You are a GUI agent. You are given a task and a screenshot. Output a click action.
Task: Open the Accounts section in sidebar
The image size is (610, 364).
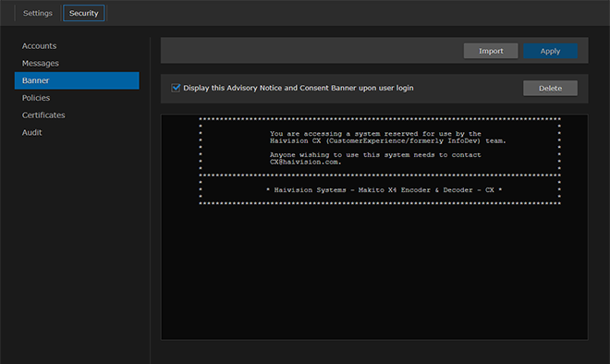pos(40,46)
